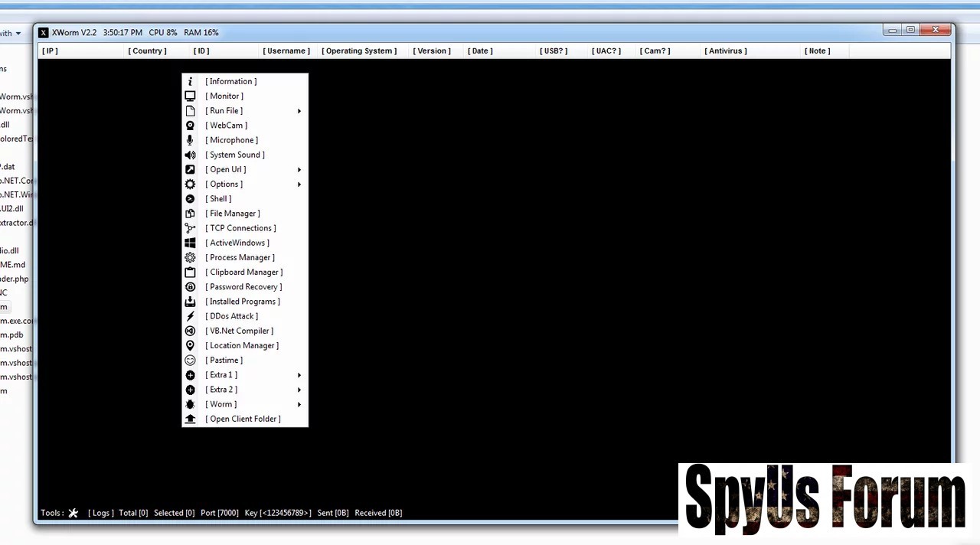Click the Pastime smiley icon

pos(190,361)
